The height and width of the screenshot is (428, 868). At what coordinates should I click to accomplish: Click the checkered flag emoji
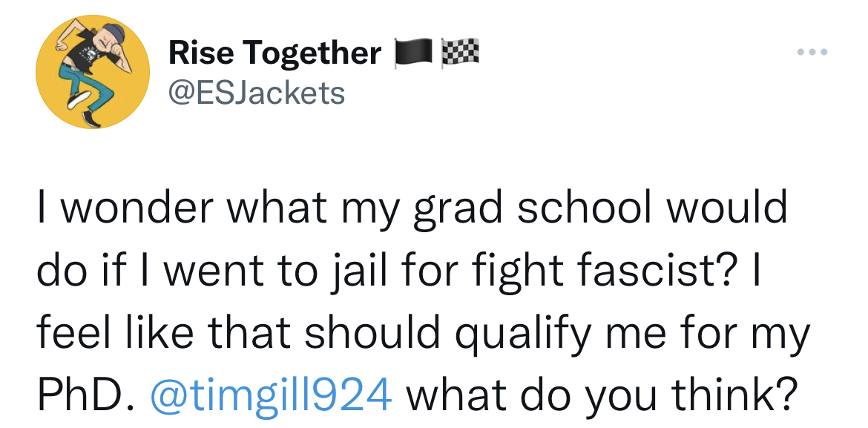click(x=460, y=53)
